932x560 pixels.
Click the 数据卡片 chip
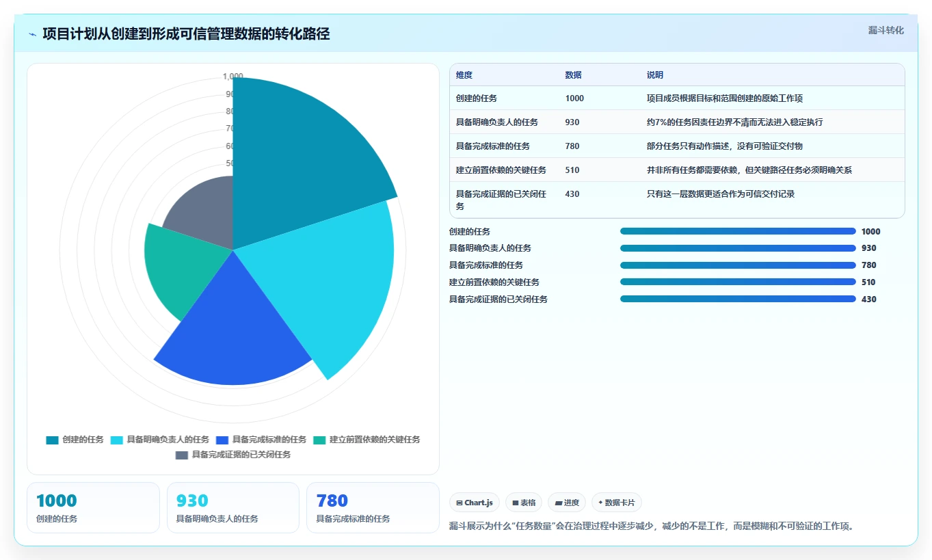617,503
